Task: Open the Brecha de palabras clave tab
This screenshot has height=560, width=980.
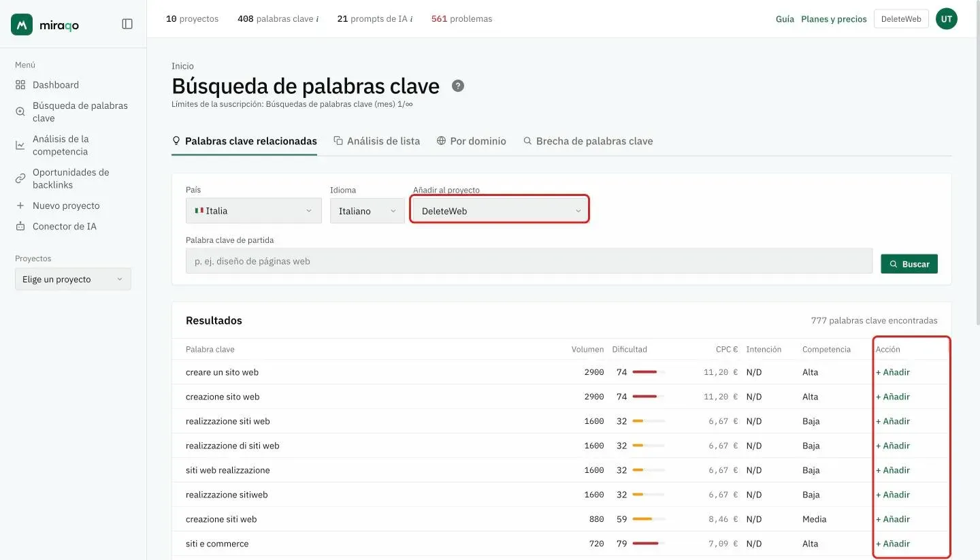Action: pyautogui.click(x=588, y=141)
